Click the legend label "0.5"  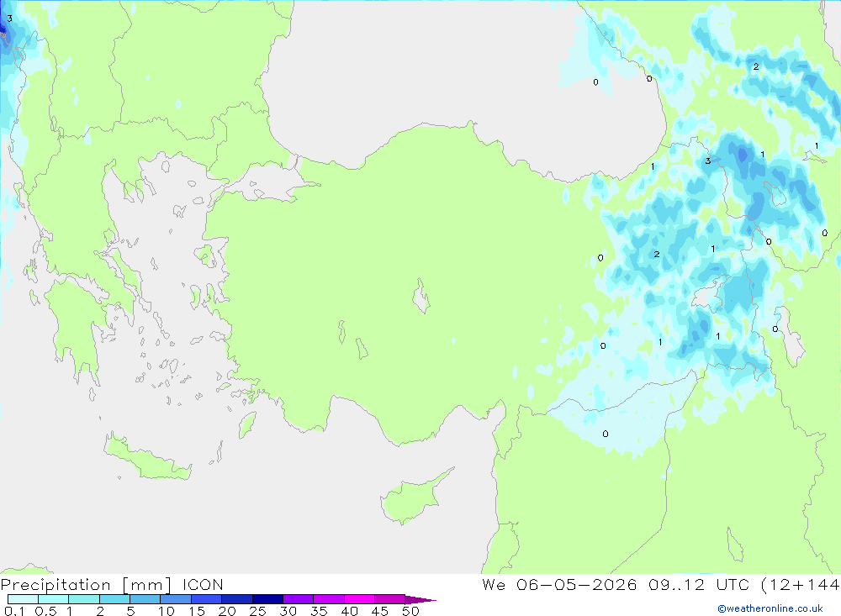[45, 611]
